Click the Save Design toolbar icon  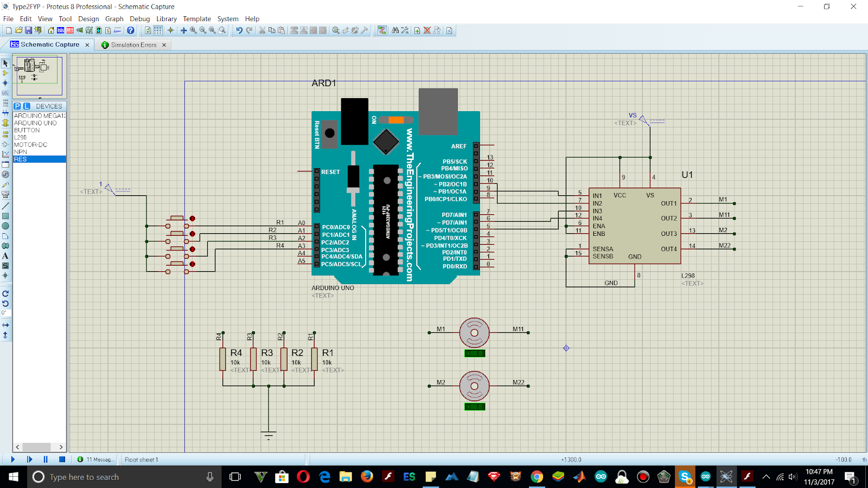point(28,30)
